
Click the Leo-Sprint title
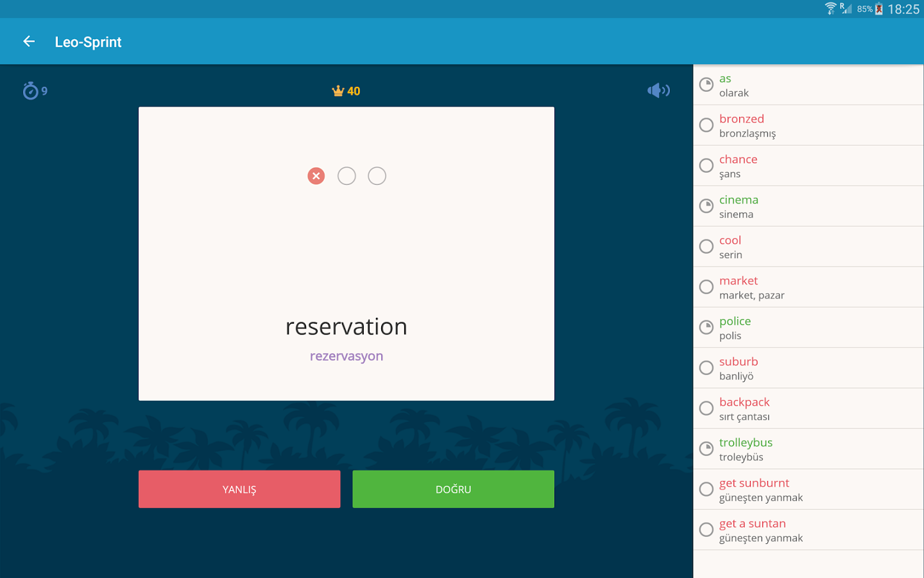(88, 42)
